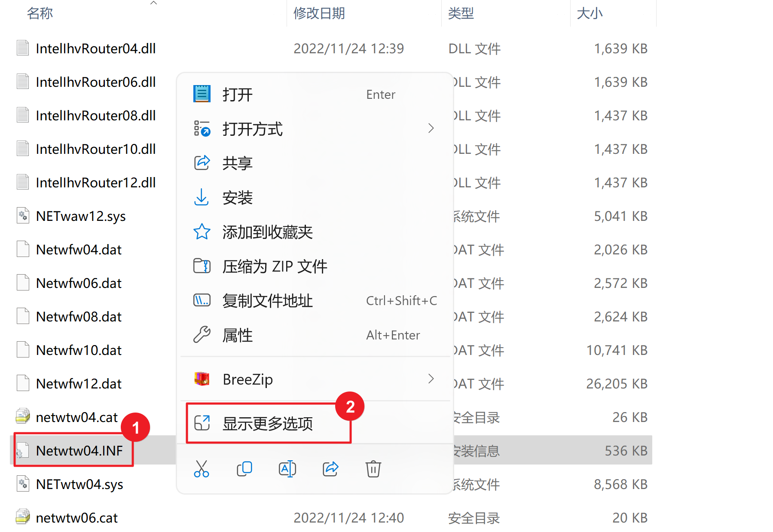Expand the 打开方式 submenu arrow
This screenshot has width=773, height=532.
[431, 128]
